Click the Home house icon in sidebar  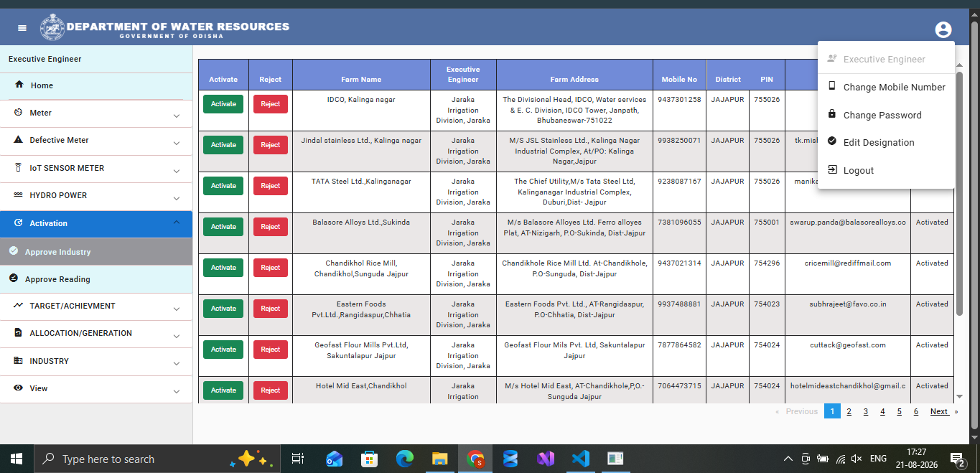tap(19, 85)
